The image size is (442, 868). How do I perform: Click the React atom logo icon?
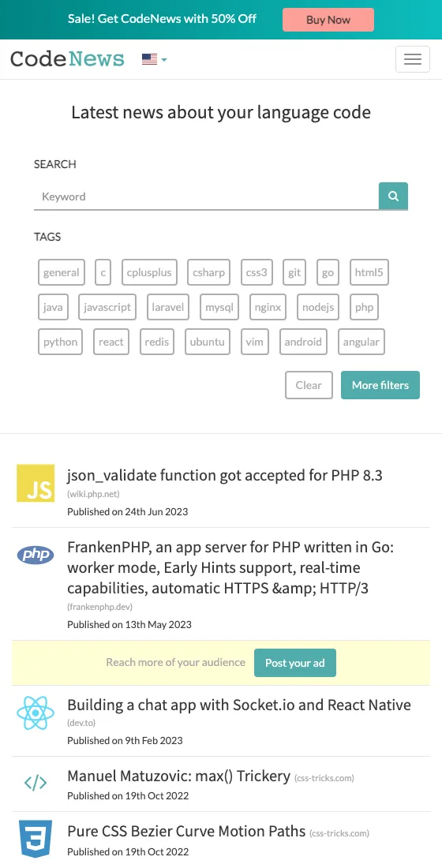(x=36, y=713)
